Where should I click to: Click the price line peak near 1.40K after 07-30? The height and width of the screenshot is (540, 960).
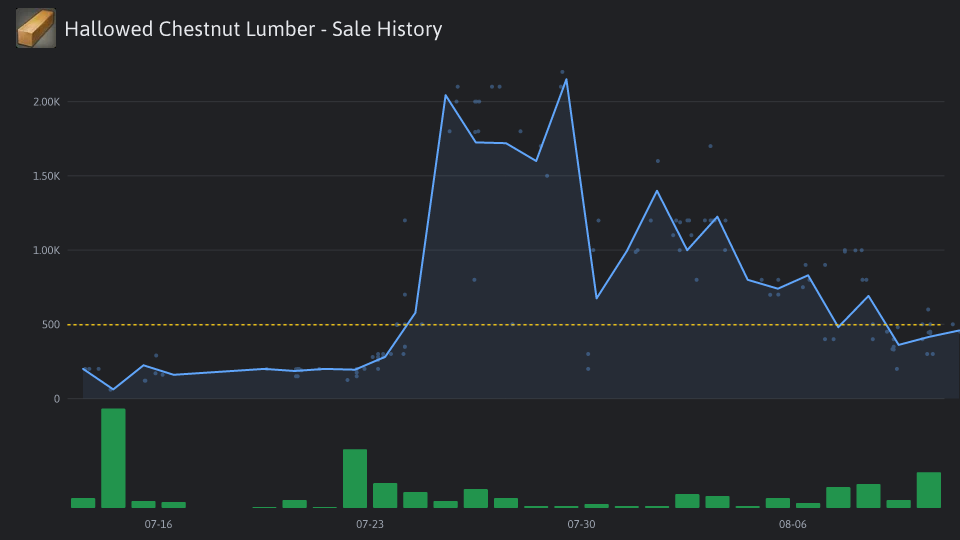(x=657, y=190)
